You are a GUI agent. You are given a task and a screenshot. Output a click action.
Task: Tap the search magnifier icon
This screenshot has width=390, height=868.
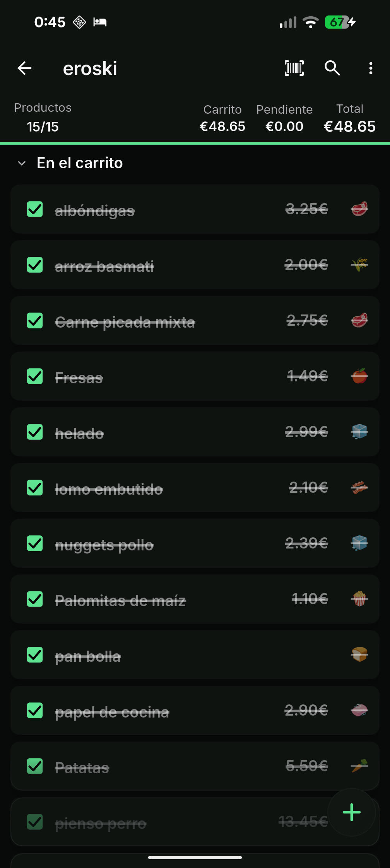(332, 68)
